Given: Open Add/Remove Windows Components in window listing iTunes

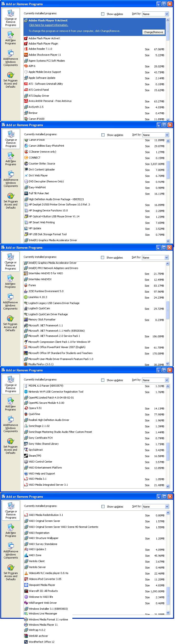Looking at the screenshot, I should (10, 302).
